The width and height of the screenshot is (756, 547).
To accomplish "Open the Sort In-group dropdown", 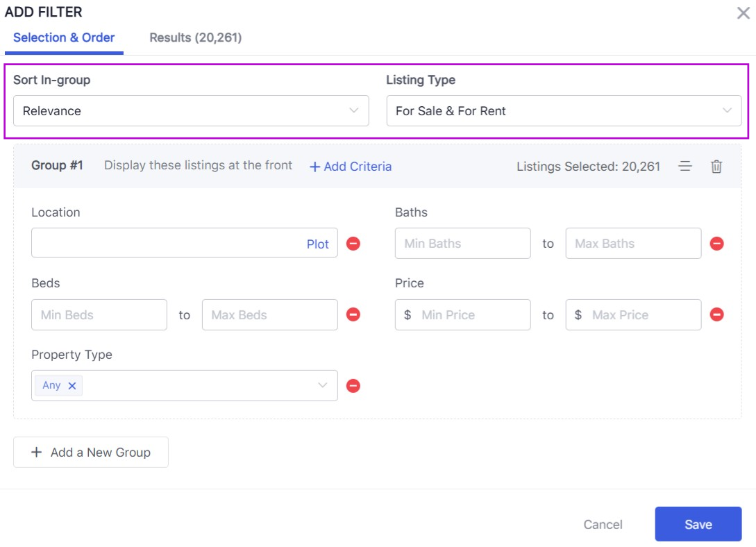I will click(191, 111).
